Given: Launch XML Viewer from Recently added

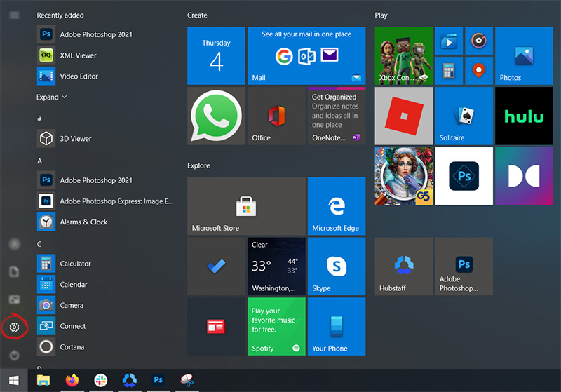Looking at the screenshot, I should click(x=106, y=55).
